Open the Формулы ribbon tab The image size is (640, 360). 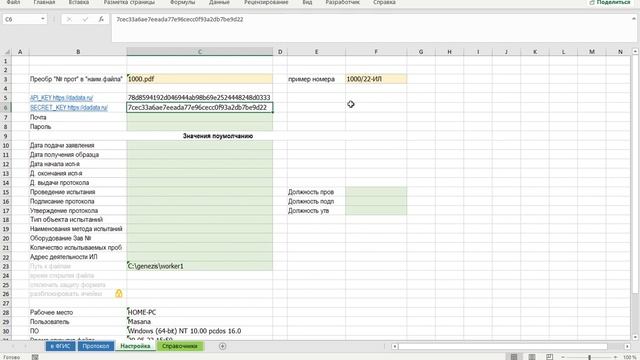pyautogui.click(x=182, y=2)
